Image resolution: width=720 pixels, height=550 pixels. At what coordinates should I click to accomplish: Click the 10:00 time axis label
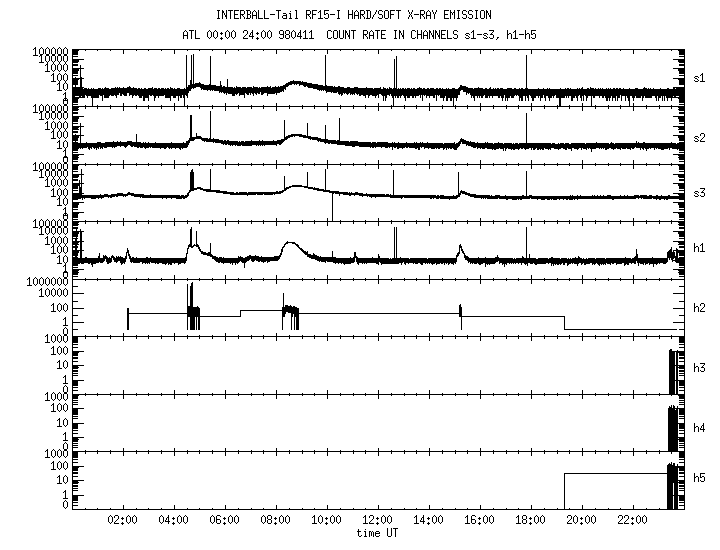[326, 520]
